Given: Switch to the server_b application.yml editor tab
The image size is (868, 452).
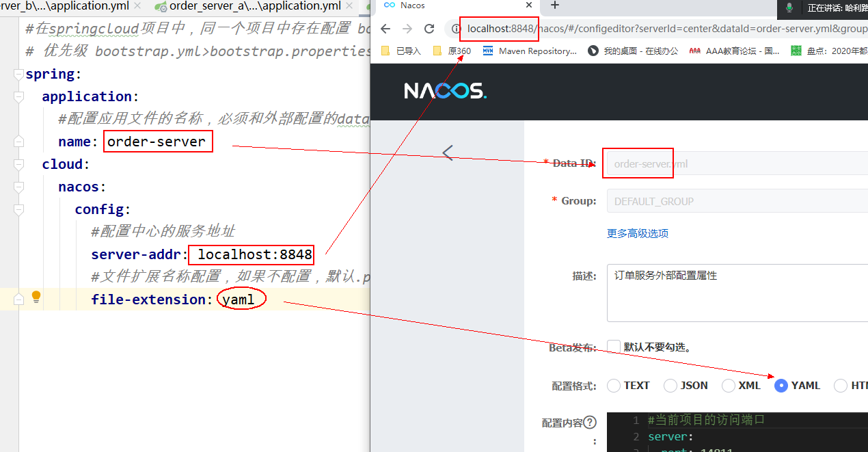Looking at the screenshot, I should coord(66,6).
